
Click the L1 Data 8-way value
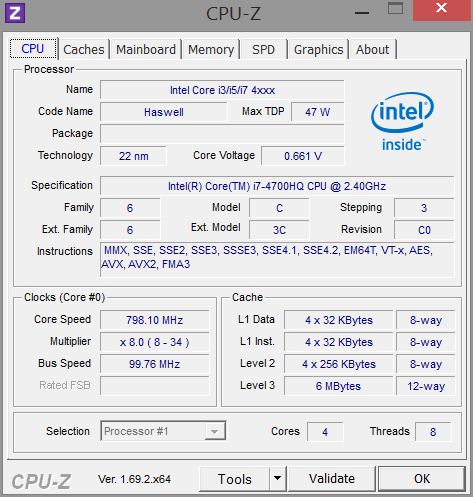426,320
